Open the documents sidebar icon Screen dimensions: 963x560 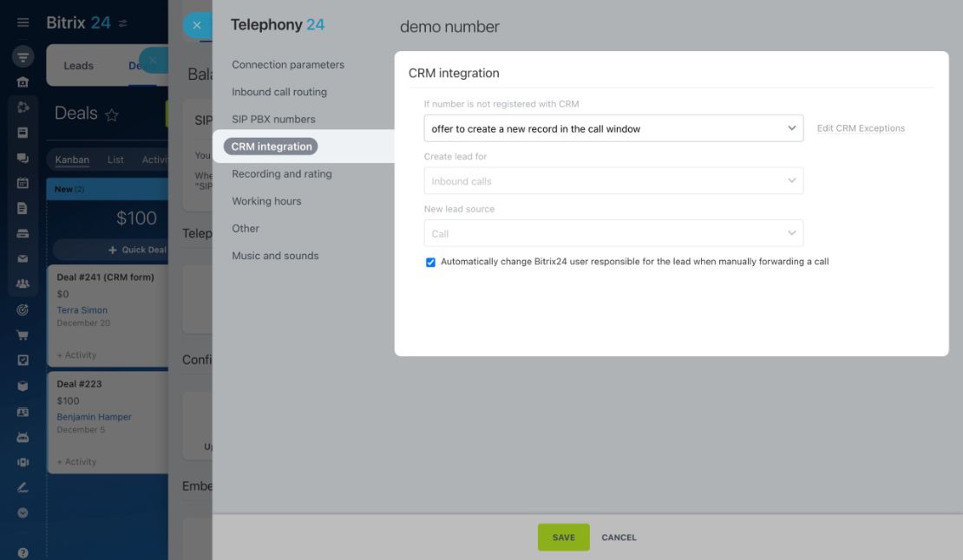(x=23, y=209)
